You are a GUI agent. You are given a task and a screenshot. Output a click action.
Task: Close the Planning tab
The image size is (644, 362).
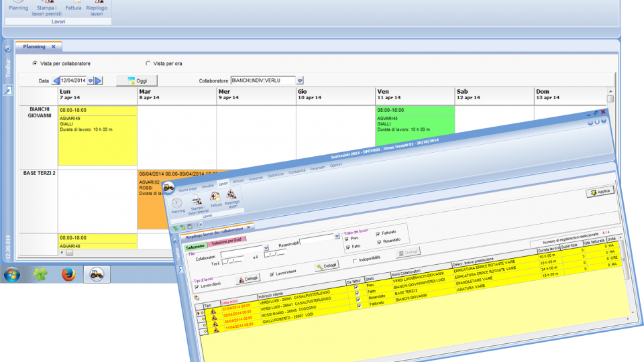[54, 47]
